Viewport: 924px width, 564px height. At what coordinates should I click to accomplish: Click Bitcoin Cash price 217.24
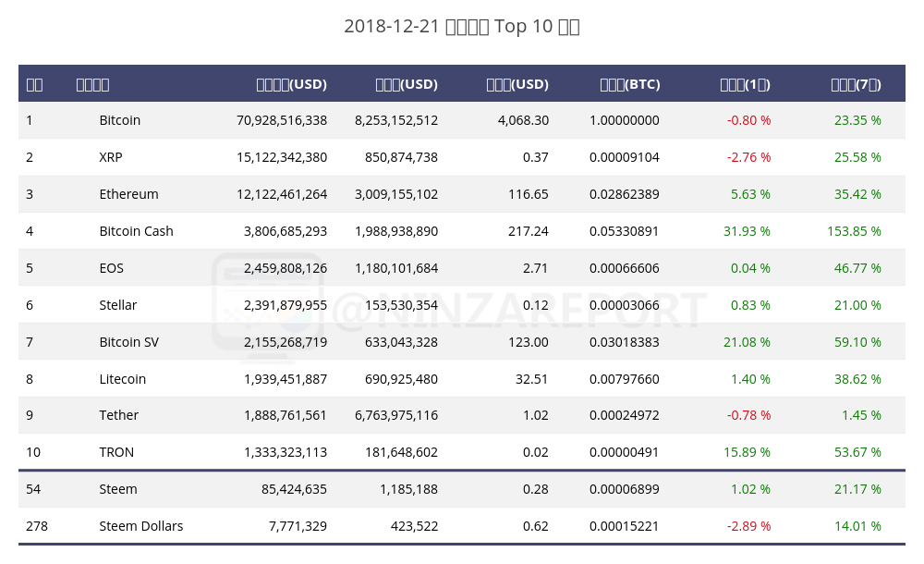[529, 231]
